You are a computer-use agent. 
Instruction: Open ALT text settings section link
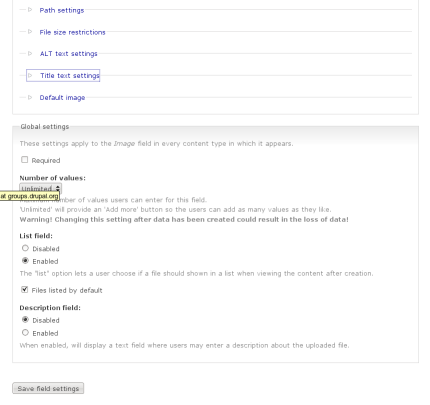click(x=69, y=54)
